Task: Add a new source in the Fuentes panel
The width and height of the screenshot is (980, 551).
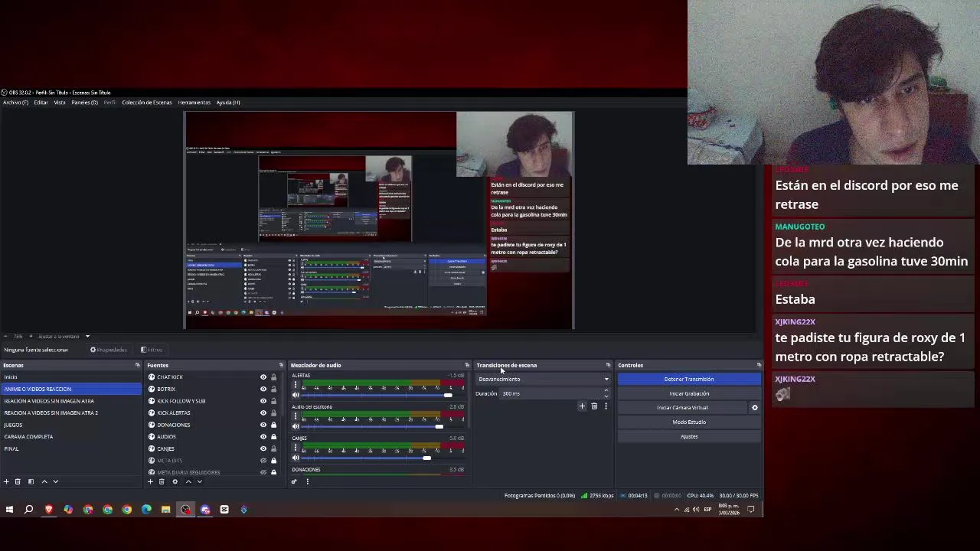Action: pos(150,481)
